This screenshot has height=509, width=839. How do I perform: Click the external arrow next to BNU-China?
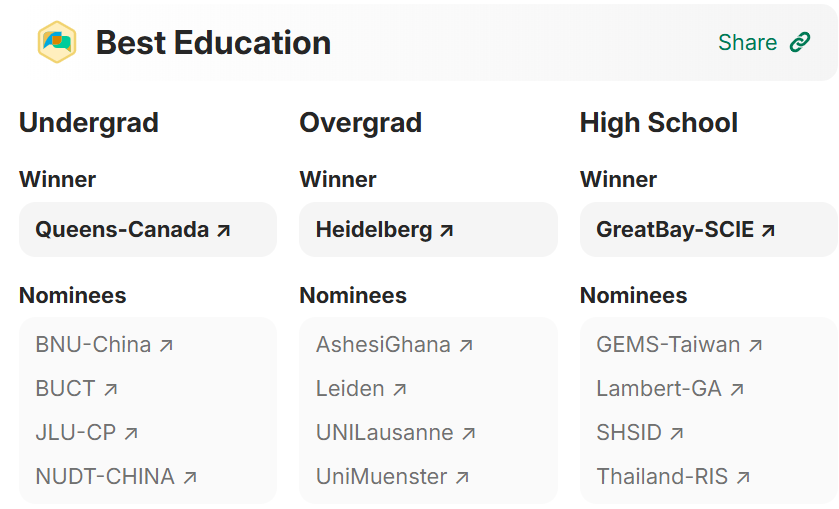(x=166, y=345)
